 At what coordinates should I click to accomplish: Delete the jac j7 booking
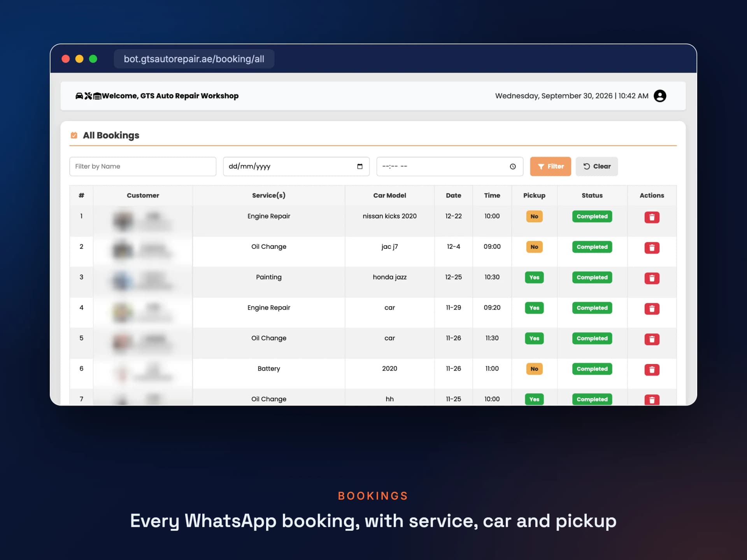tap(652, 247)
